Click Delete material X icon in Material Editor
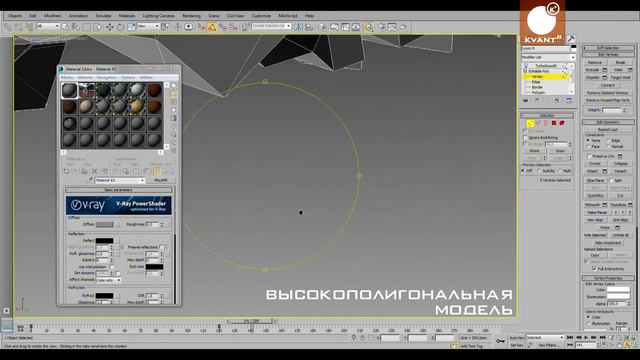 (95, 171)
